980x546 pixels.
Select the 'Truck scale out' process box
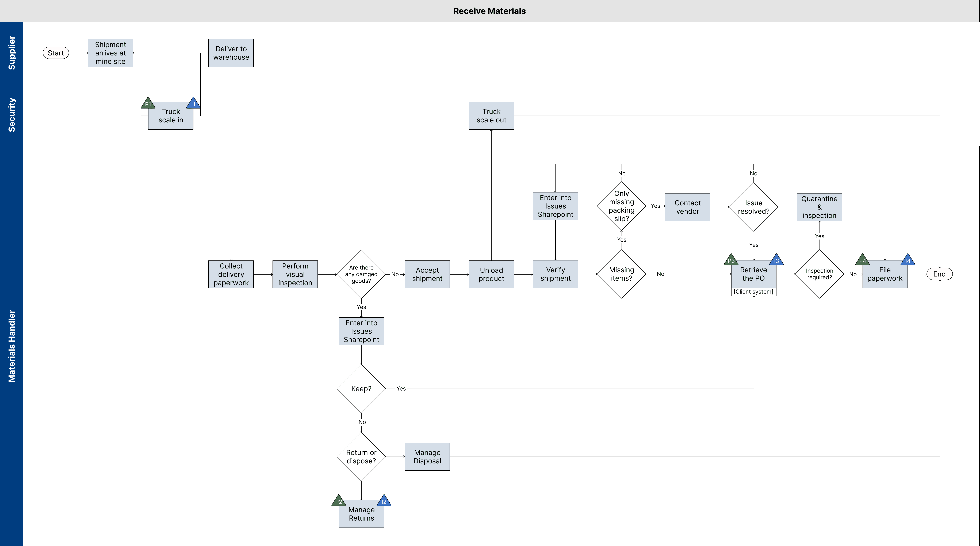click(491, 116)
